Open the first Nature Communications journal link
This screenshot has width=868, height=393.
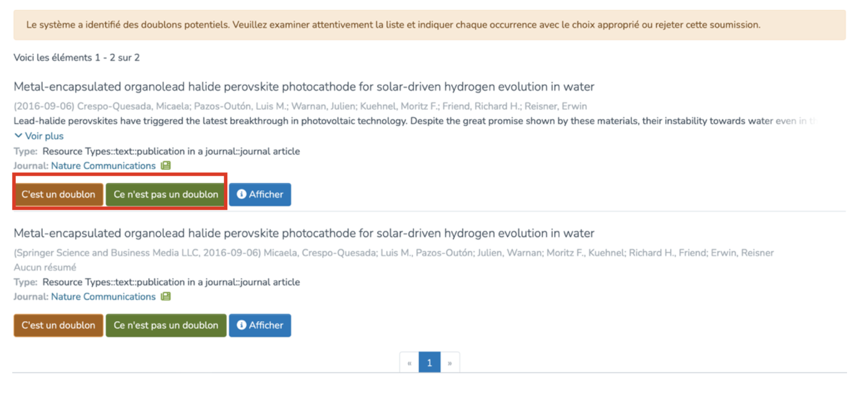tap(103, 166)
